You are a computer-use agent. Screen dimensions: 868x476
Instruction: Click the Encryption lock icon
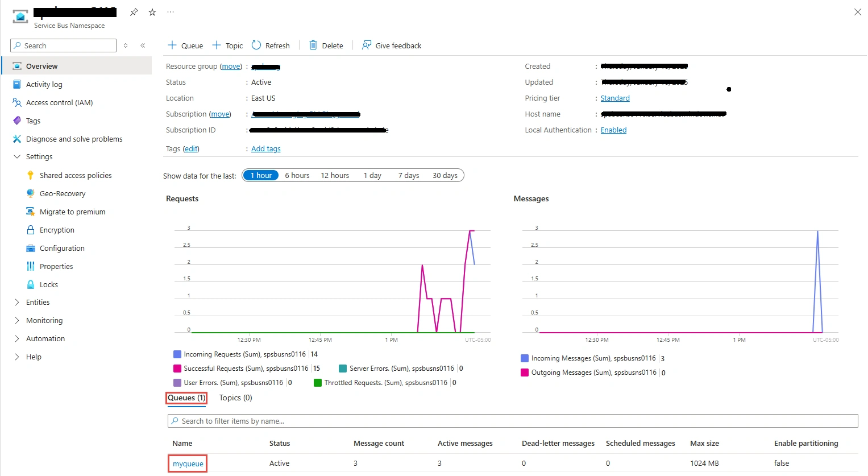pos(31,230)
